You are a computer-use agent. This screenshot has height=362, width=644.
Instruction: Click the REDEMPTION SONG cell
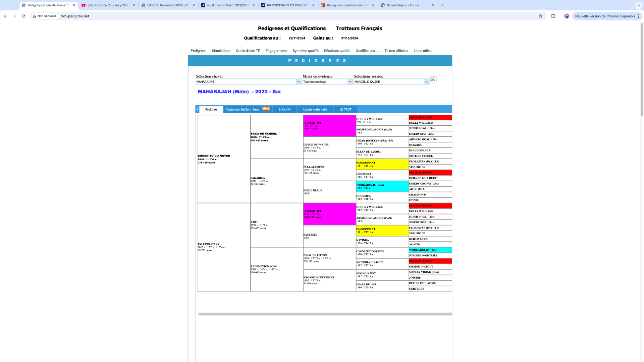pyautogui.click(x=277, y=269)
